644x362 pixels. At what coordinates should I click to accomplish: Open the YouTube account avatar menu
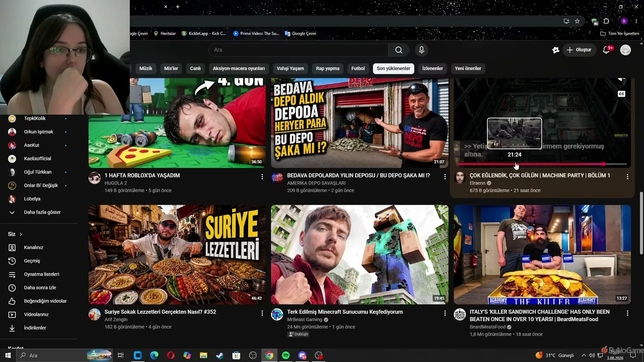tap(625, 50)
